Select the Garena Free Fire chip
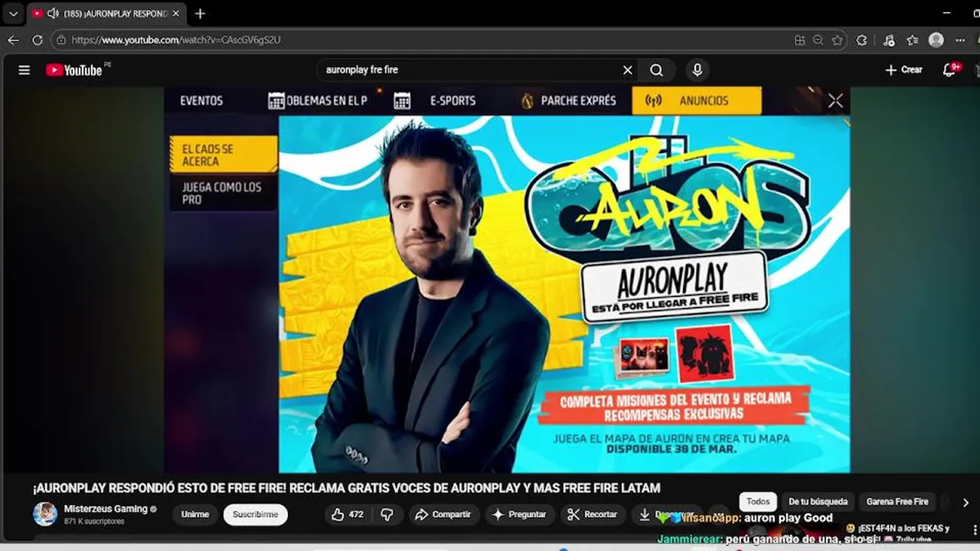Image resolution: width=980 pixels, height=551 pixels. point(897,501)
